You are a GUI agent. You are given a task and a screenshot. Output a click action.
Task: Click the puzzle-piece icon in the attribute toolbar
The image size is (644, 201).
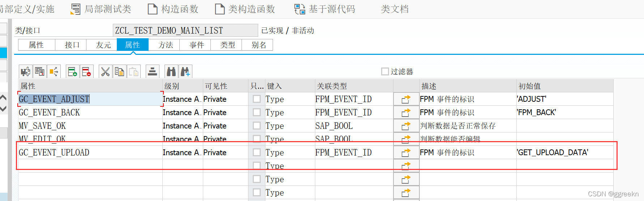[x=26, y=71]
